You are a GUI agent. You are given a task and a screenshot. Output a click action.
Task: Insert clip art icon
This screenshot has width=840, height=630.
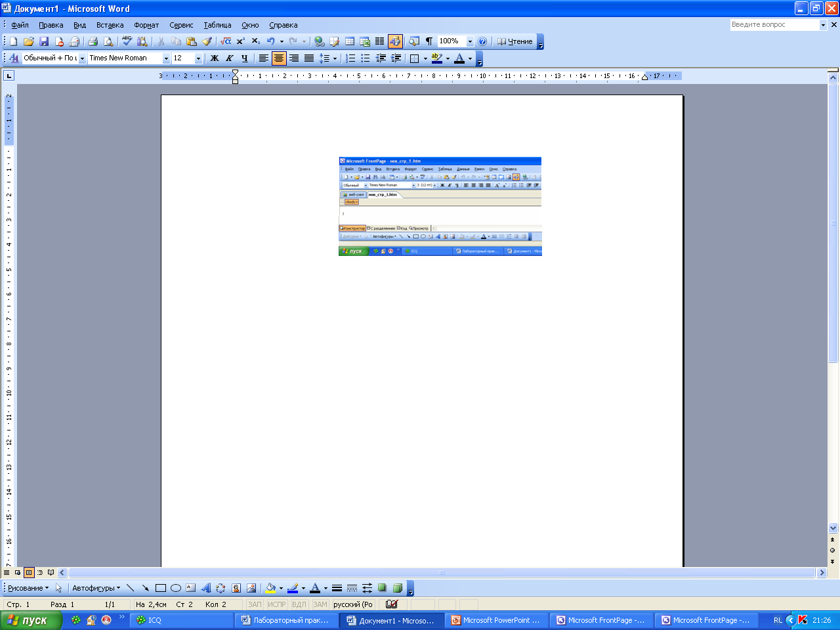pos(236,588)
